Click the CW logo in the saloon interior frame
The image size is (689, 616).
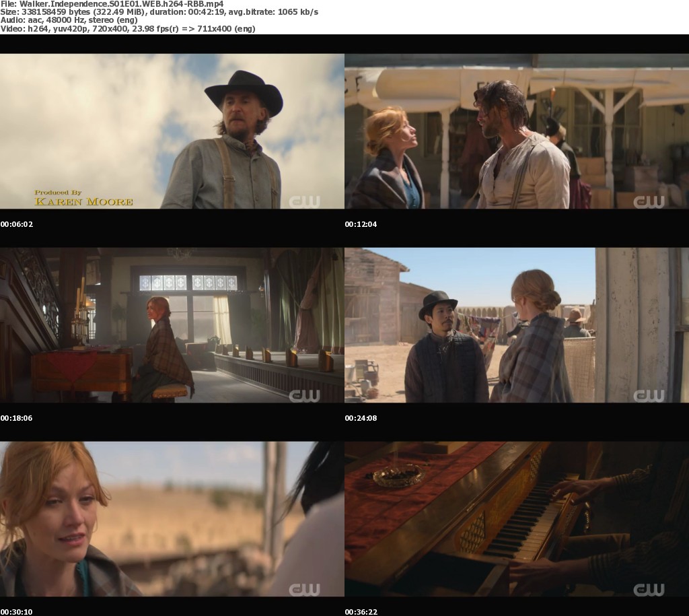(304, 395)
